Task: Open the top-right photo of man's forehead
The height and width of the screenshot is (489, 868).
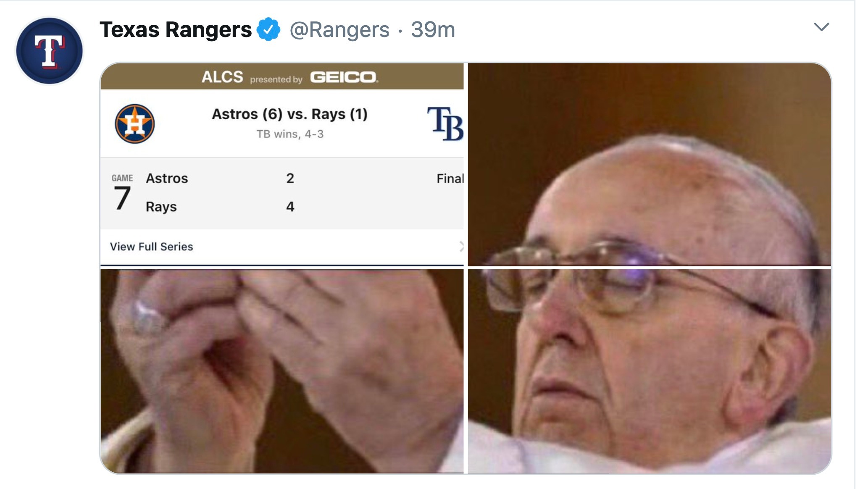Action: pos(649,164)
